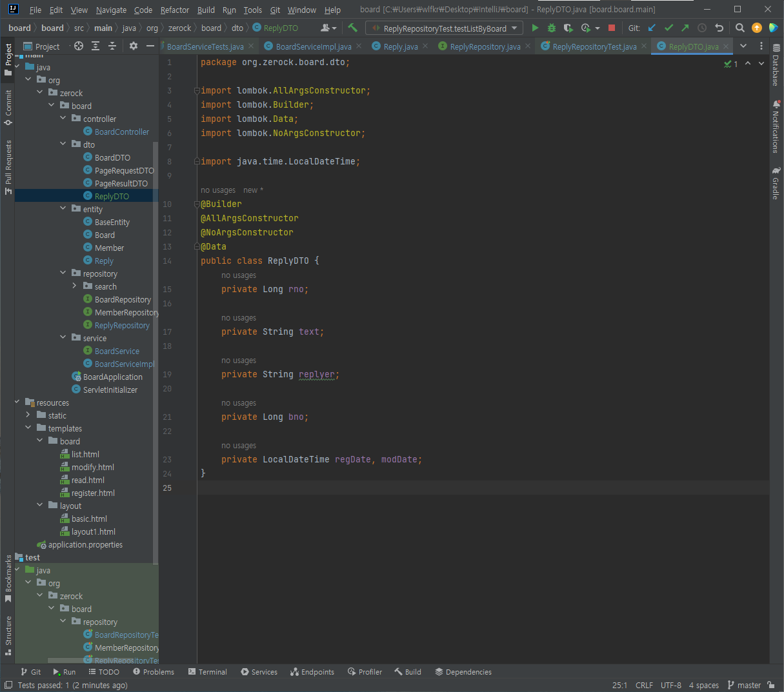Click the green Run button in toolbar
Viewport: 784px width, 692px height.
[535, 28]
